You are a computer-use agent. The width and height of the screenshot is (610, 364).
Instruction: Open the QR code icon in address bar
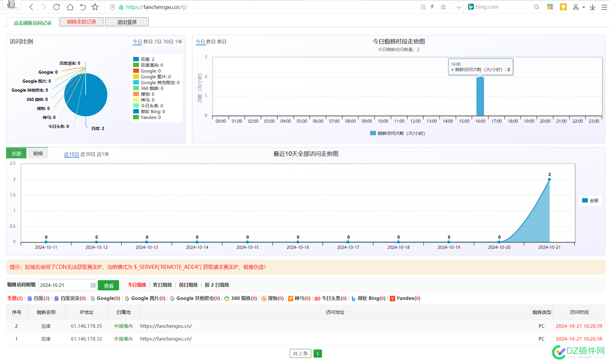(423, 7)
